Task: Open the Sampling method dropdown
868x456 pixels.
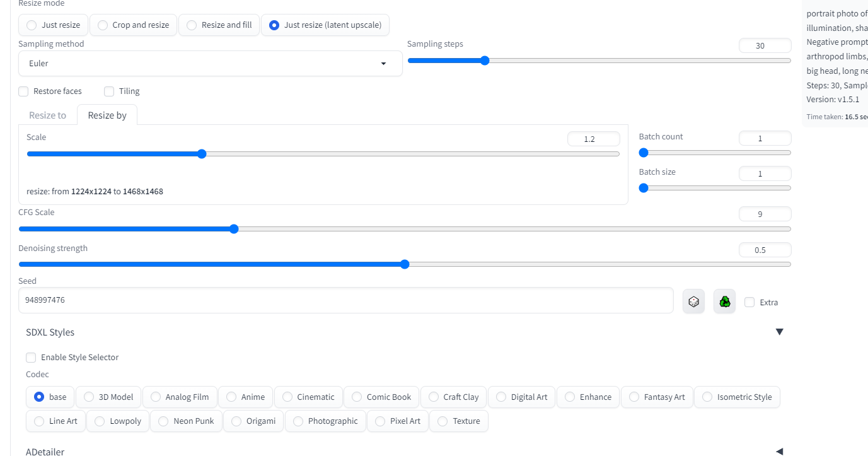Action: click(210, 64)
